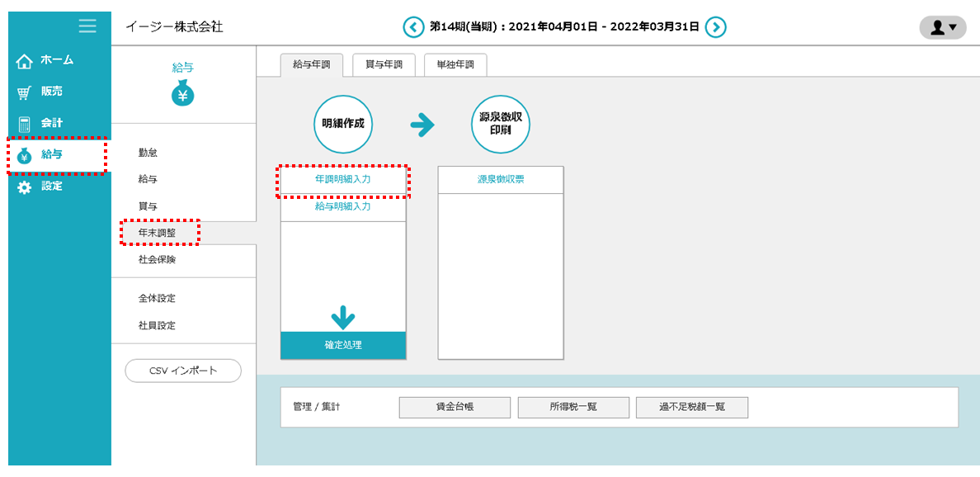The width and height of the screenshot is (980, 477).
Task: Switch to the 賞与年調 tab
Action: [x=384, y=65]
